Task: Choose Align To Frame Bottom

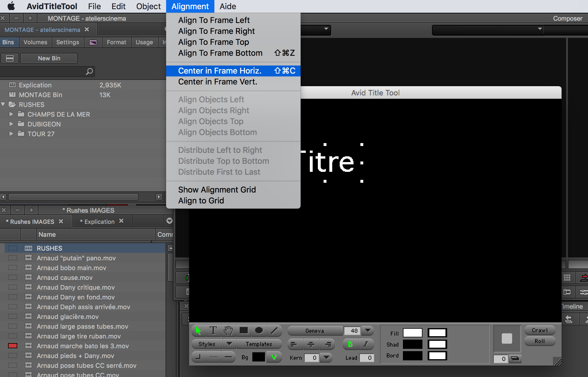Action: click(233, 53)
